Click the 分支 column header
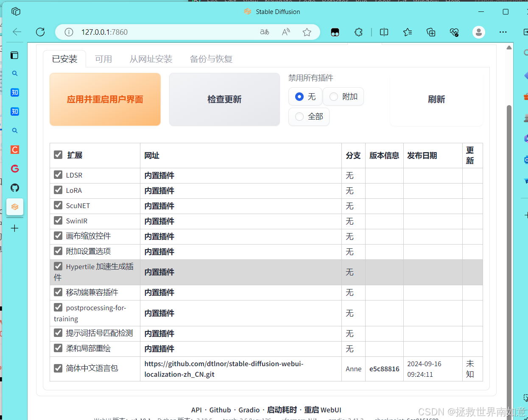 click(353, 156)
